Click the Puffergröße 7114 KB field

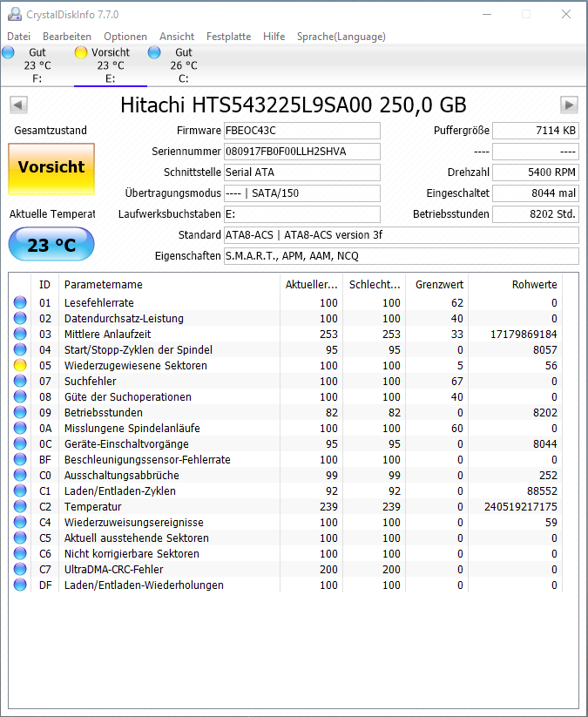(x=536, y=131)
